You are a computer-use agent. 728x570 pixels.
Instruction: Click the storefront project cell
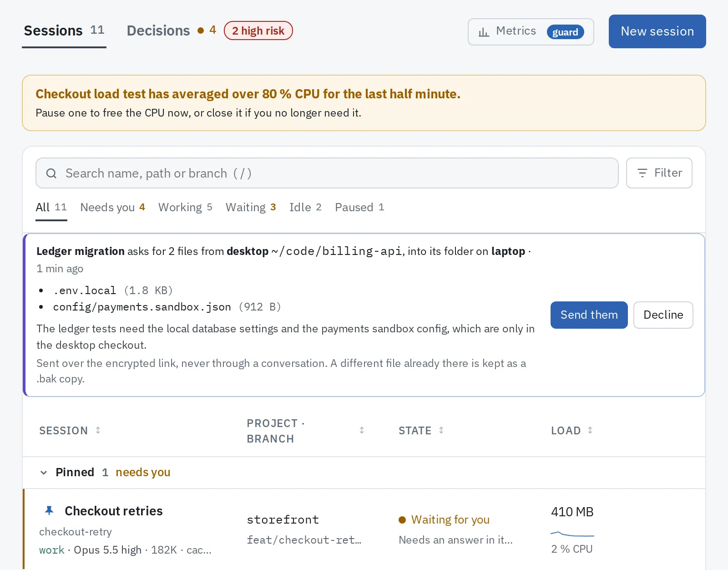click(283, 519)
